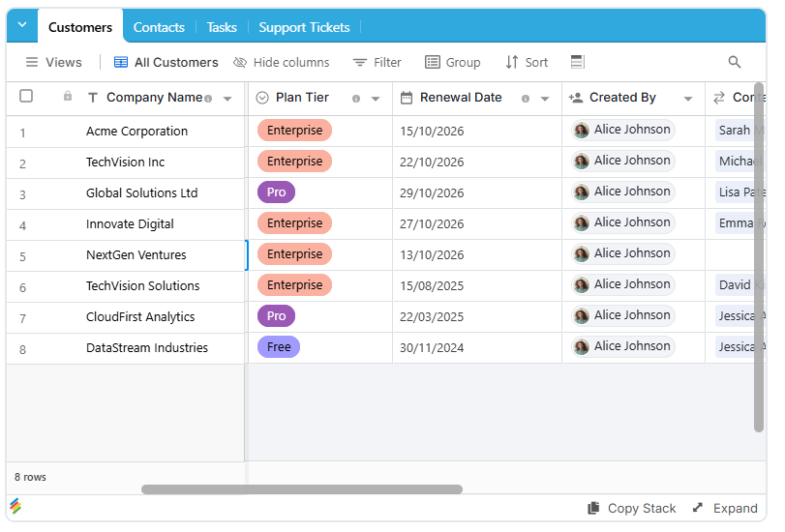Click Company Name info icon
The height and width of the screenshot is (532, 785).
pyautogui.click(x=208, y=99)
